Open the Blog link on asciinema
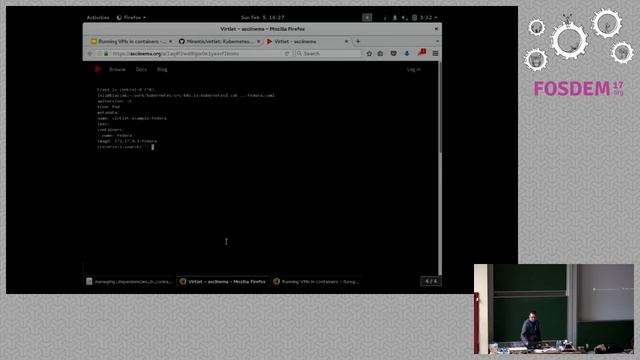 click(162, 69)
